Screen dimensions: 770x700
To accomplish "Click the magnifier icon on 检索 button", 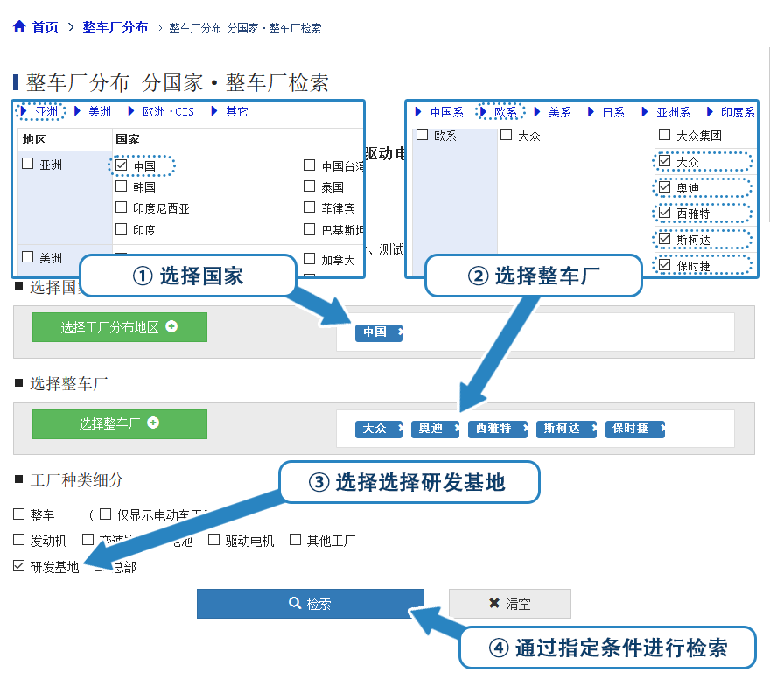I will (295, 603).
